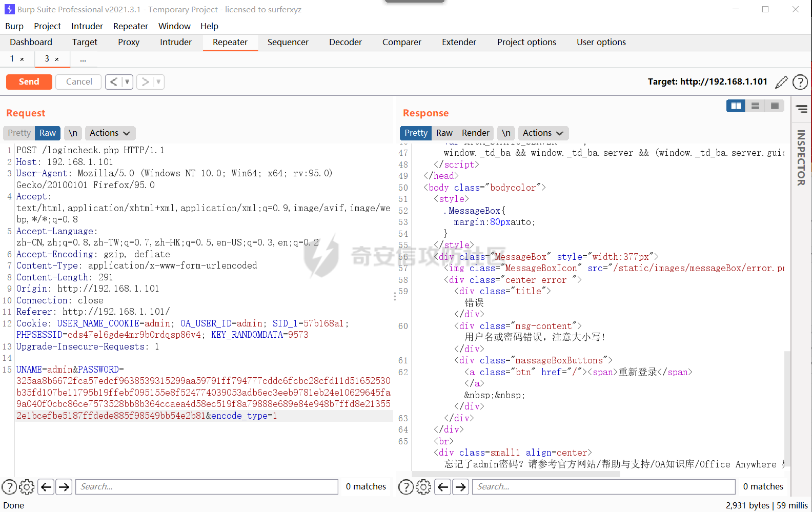812x512 pixels.
Task: Open the Burp menu
Action: [14, 26]
